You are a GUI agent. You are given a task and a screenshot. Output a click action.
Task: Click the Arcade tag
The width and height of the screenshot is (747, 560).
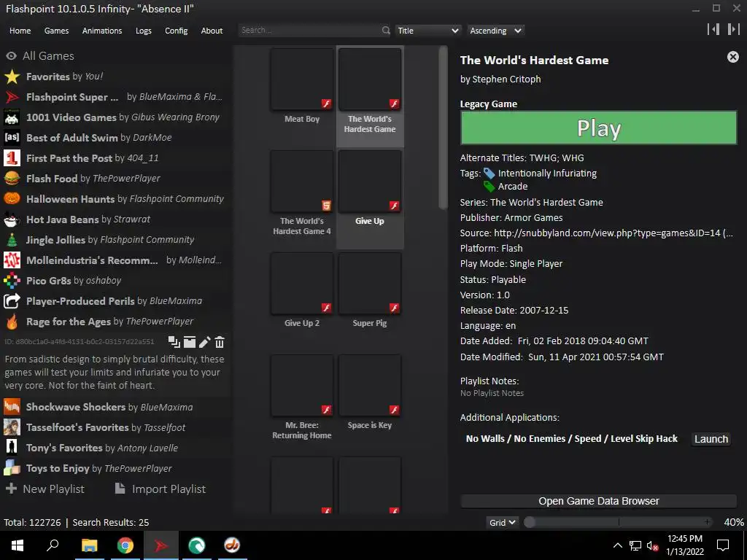point(513,186)
